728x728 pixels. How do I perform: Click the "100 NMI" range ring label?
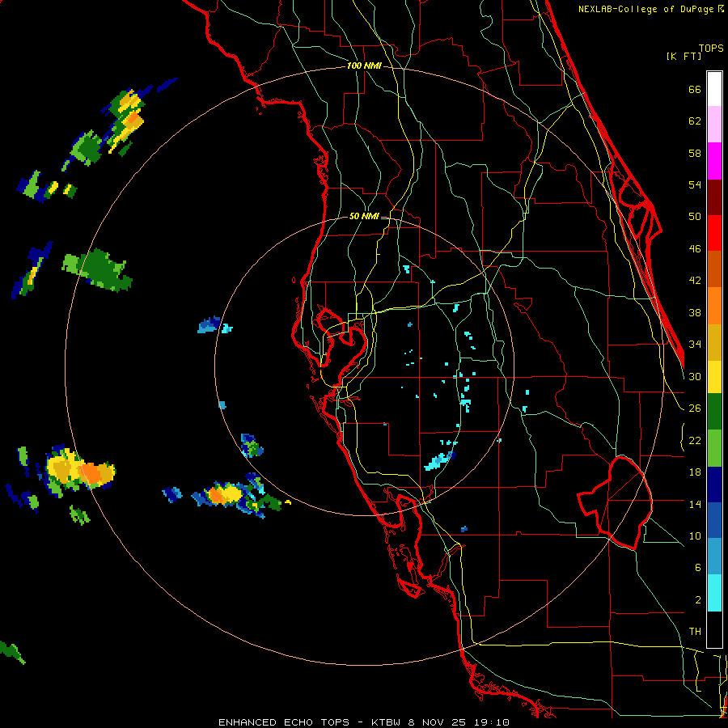tap(364, 66)
